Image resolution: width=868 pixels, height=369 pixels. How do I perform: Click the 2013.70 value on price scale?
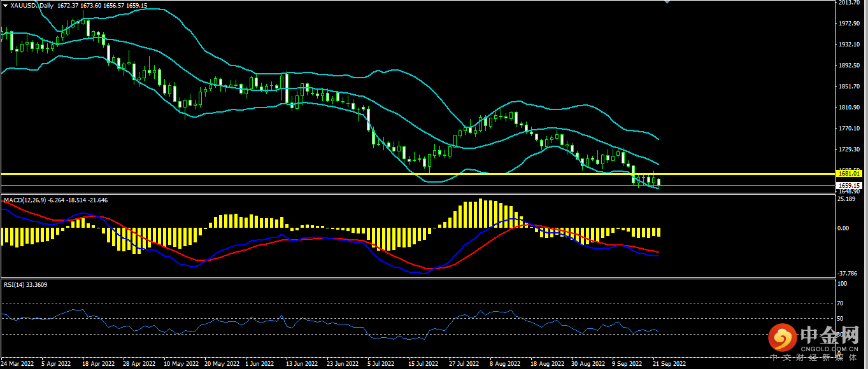click(850, 3)
